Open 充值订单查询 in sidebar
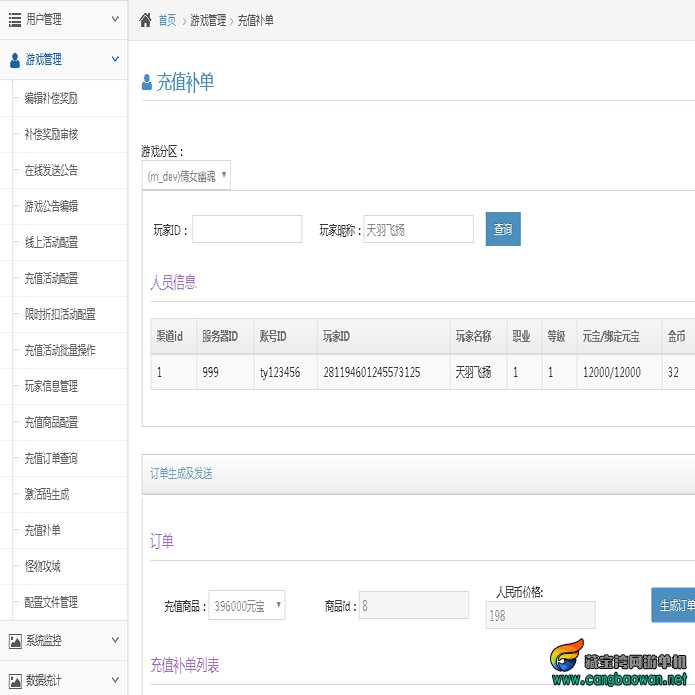This screenshot has height=695, width=695. pyautogui.click(x=51, y=458)
